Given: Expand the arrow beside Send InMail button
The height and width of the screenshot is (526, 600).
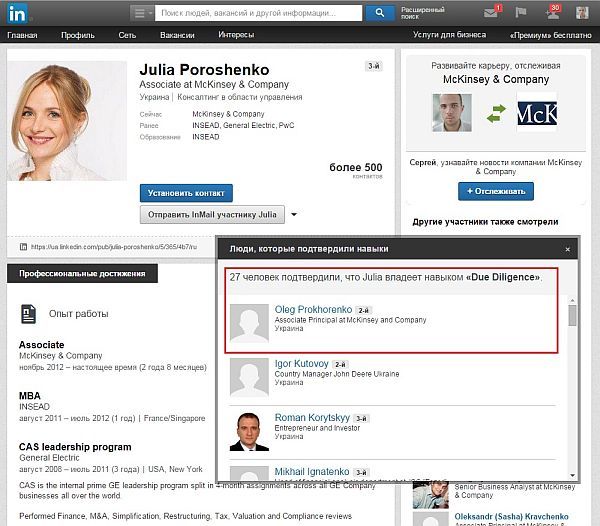Looking at the screenshot, I should point(295,215).
